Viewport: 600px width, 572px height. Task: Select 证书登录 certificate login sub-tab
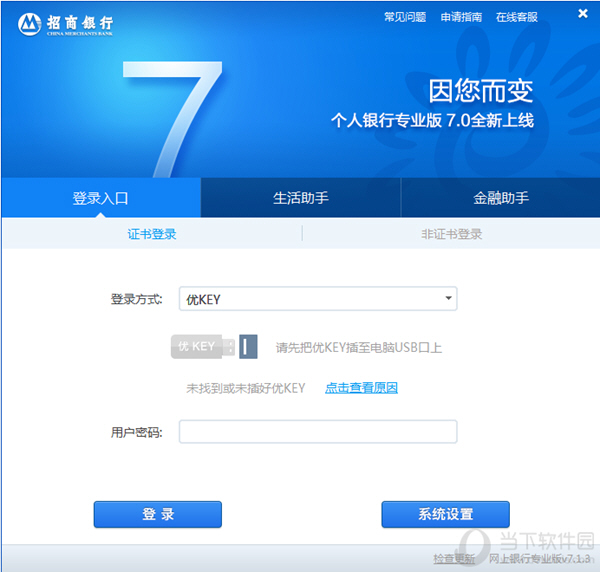[x=152, y=234]
